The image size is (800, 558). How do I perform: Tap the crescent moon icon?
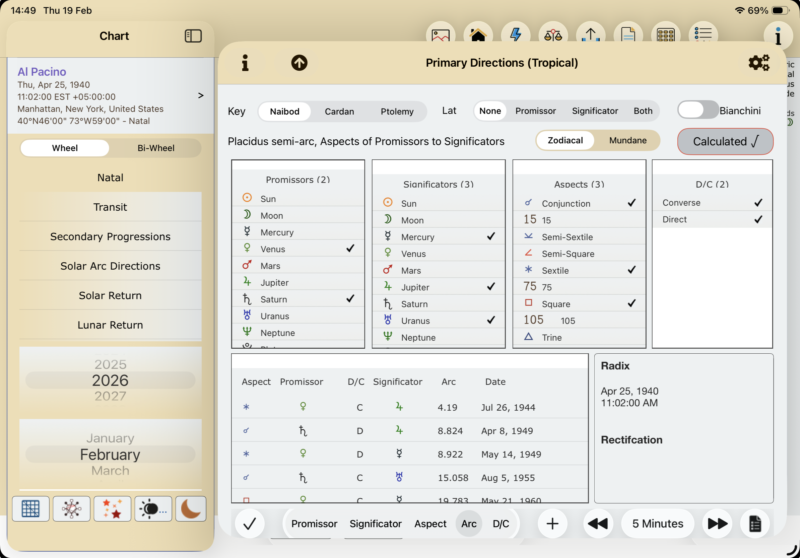click(190, 508)
